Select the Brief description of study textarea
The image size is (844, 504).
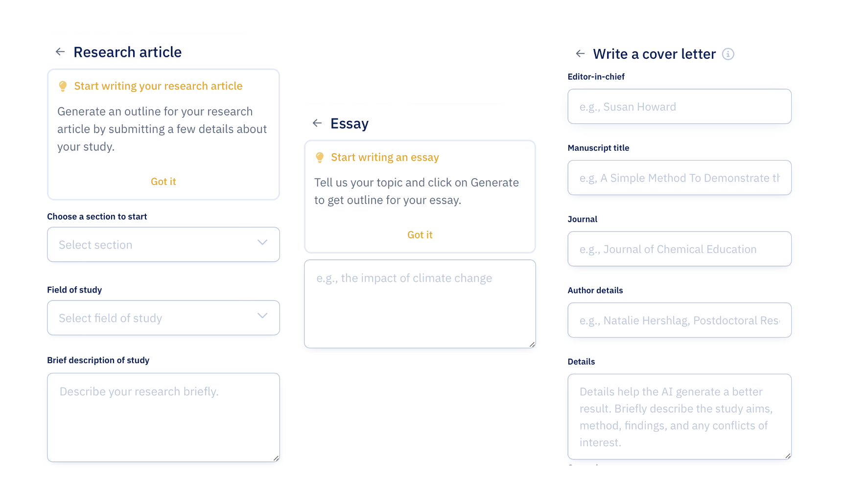coord(163,416)
